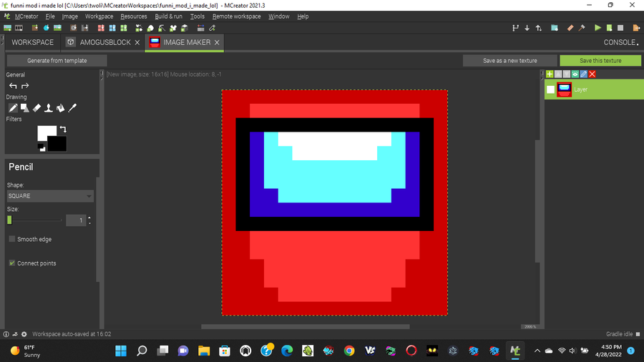The image size is (644, 362).
Task: Select the Pencil drawing tool
Action: coord(13,108)
